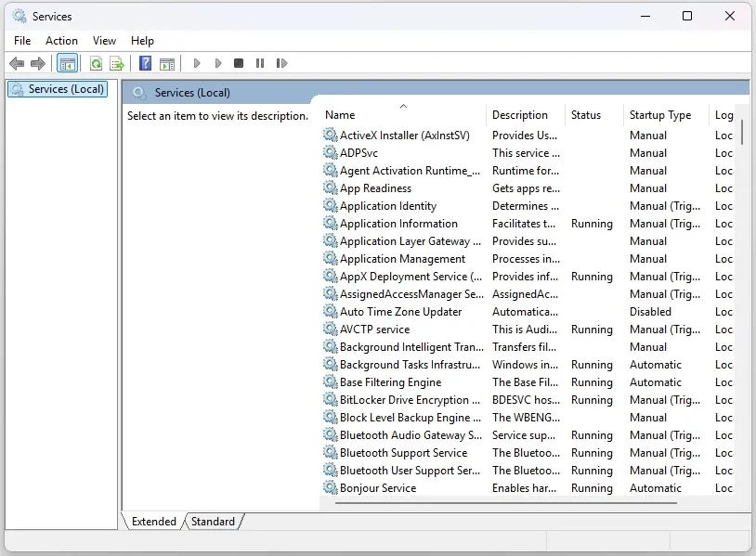Click the Export List toolbar icon

(x=117, y=63)
